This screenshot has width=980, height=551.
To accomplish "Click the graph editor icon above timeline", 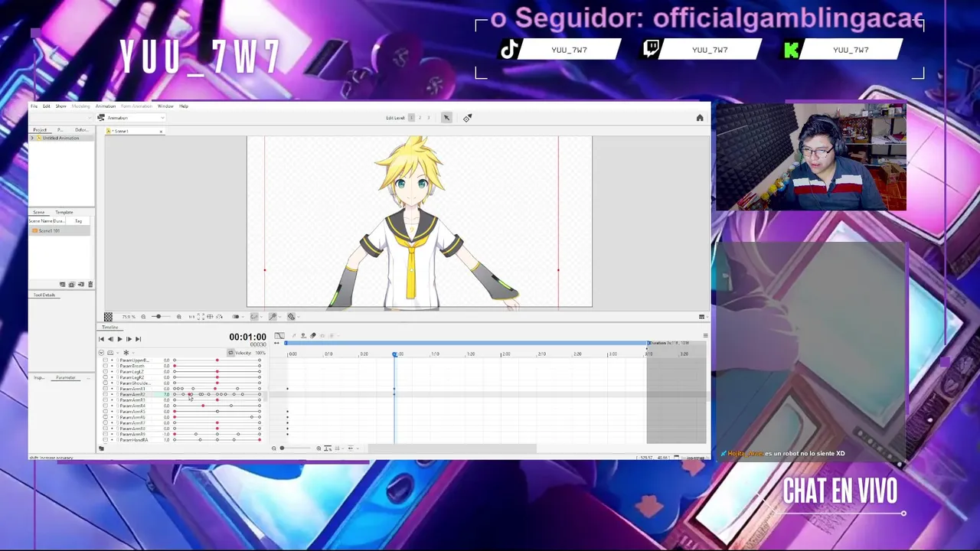I will [279, 336].
